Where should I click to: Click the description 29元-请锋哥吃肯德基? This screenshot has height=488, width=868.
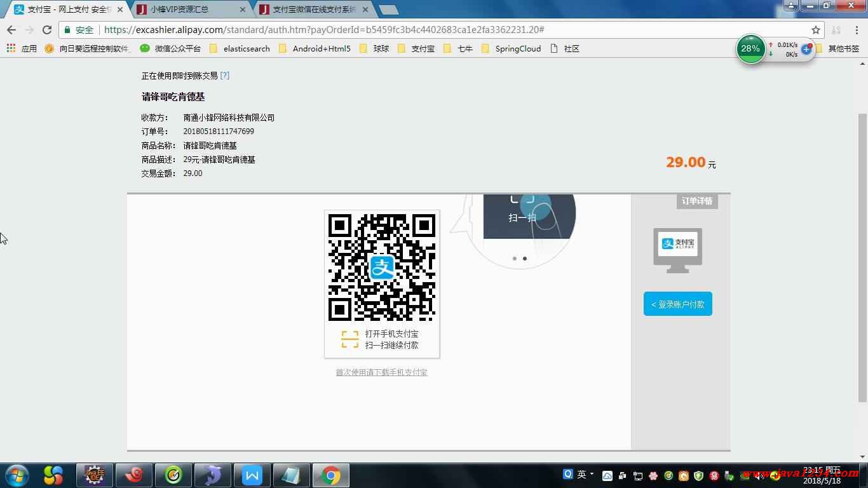pos(219,159)
